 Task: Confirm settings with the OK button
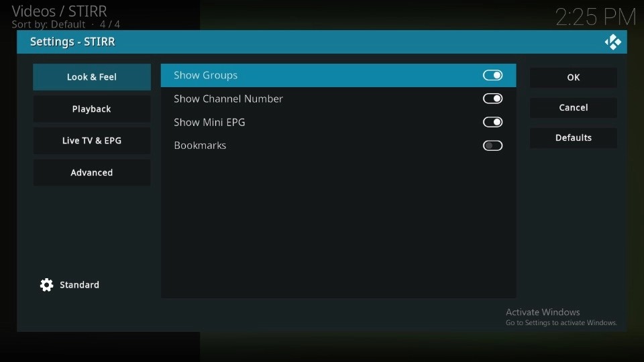click(x=574, y=77)
